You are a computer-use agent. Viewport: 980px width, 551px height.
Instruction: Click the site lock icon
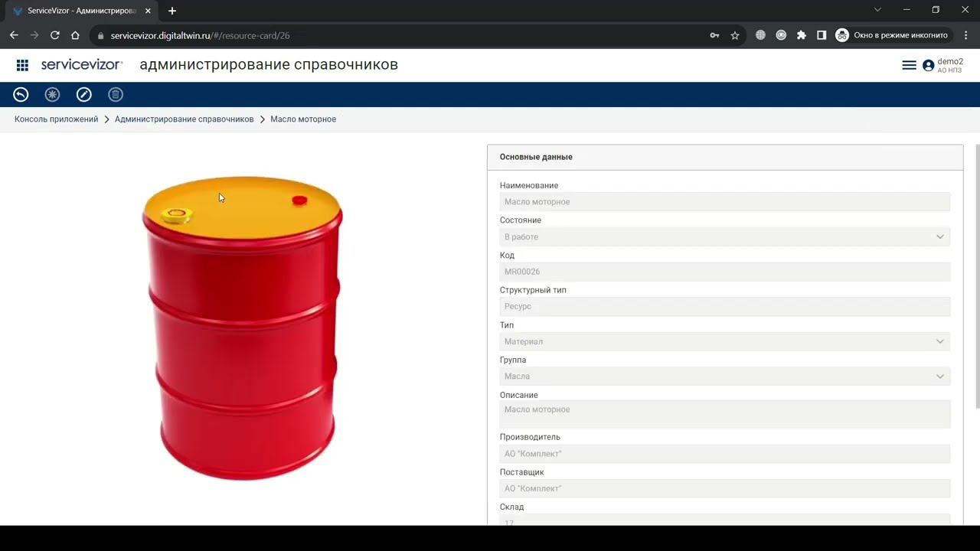100,36
